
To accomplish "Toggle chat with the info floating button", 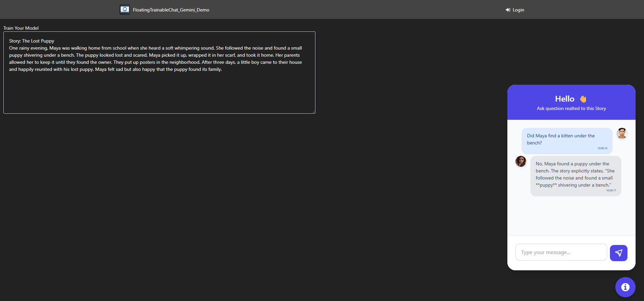I will (x=625, y=287).
